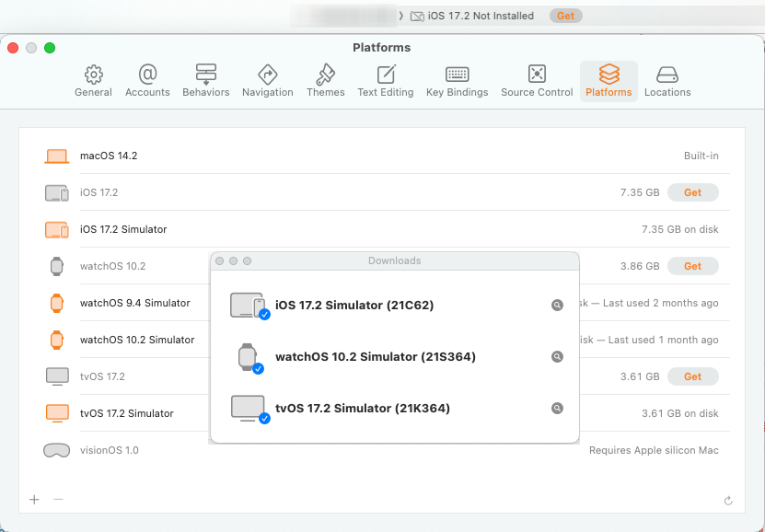Click Get beside iOS 17.2 Not Installed

click(565, 16)
